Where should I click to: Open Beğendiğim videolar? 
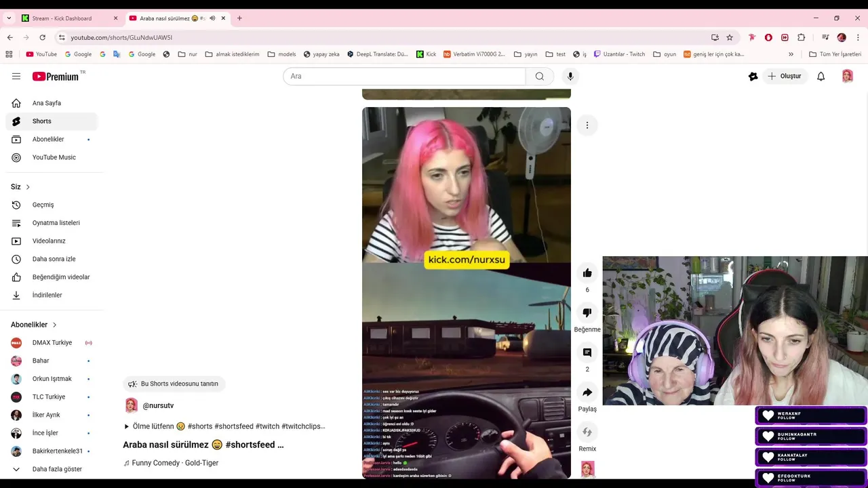point(52,277)
